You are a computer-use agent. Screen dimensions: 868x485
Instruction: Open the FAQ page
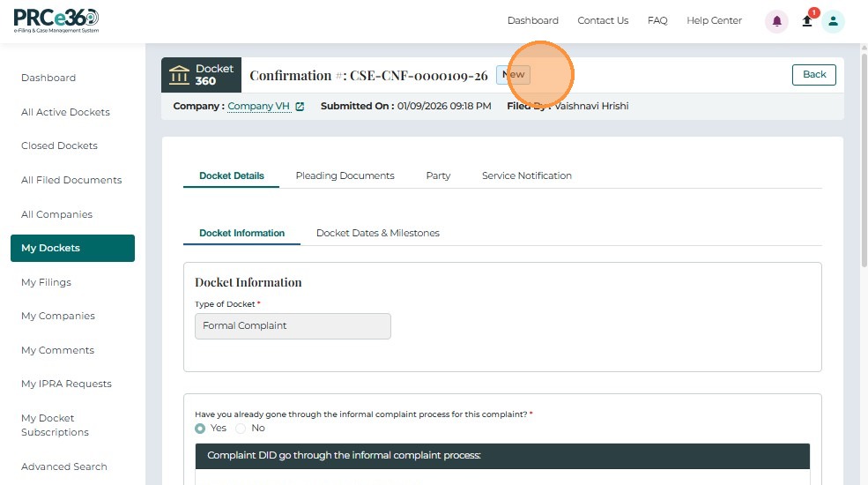(657, 20)
